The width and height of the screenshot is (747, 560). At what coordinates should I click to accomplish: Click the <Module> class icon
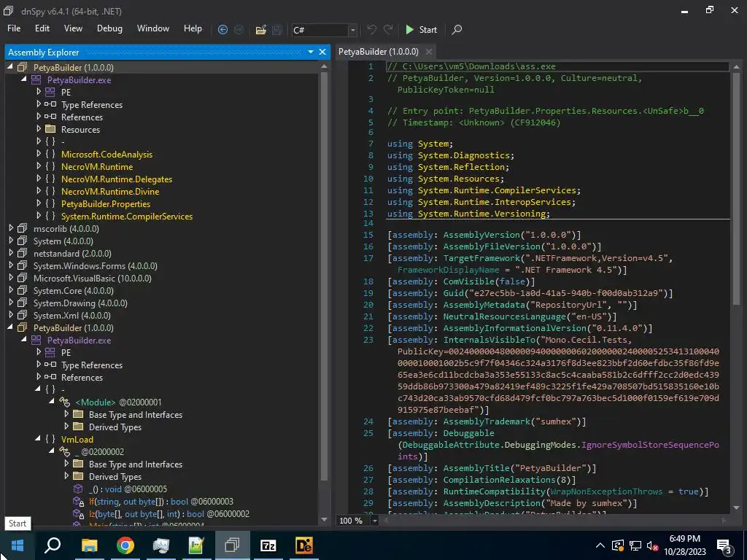click(x=65, y=402)
